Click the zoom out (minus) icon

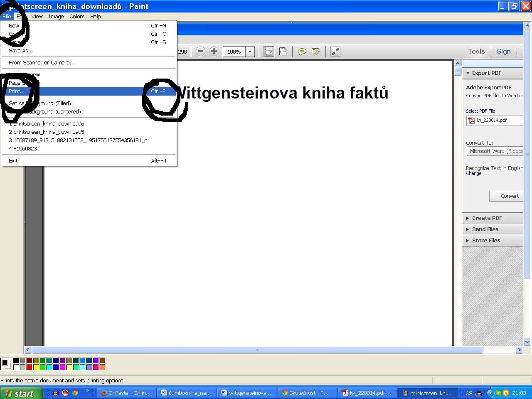(x=201, y=51)
